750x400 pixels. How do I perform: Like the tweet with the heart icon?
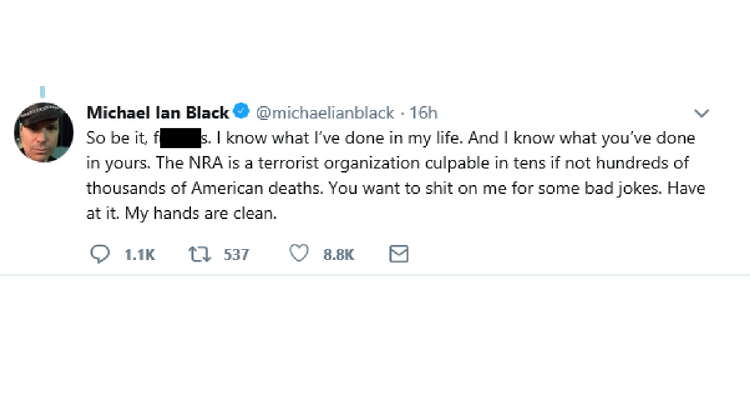coord(298,254)
